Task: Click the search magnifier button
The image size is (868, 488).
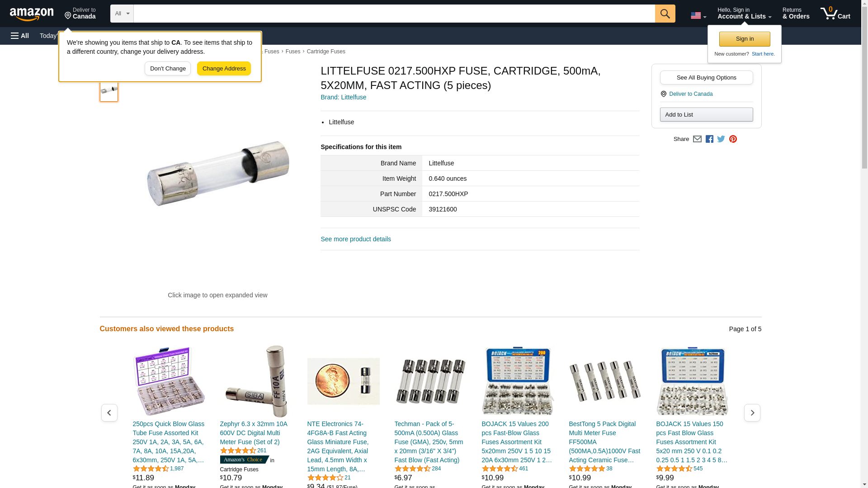Action: 665,14
